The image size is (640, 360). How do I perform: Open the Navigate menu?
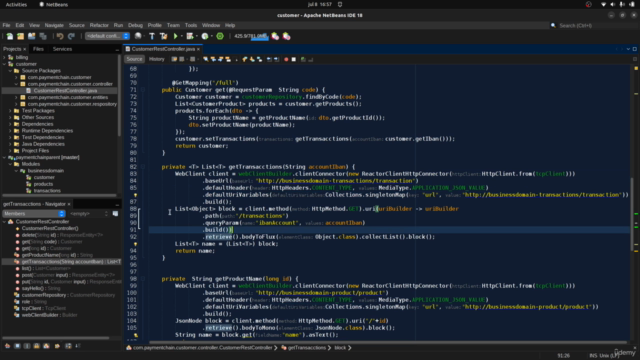(54, 25)
